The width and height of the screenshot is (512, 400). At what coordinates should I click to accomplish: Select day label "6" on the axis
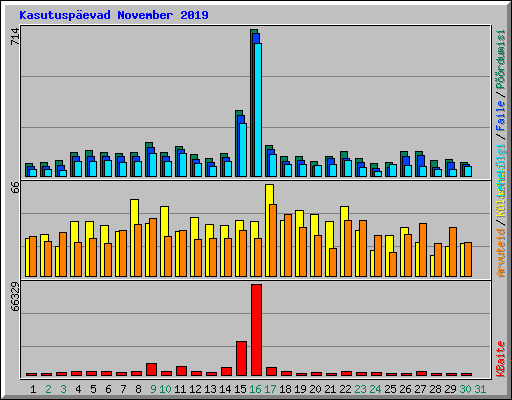pos(108,389)
